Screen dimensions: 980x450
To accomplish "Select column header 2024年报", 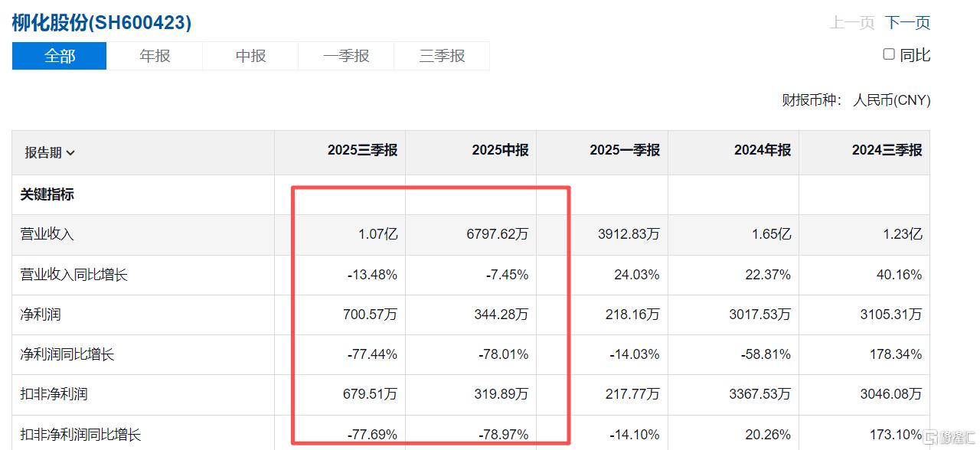I will point(763,151).
